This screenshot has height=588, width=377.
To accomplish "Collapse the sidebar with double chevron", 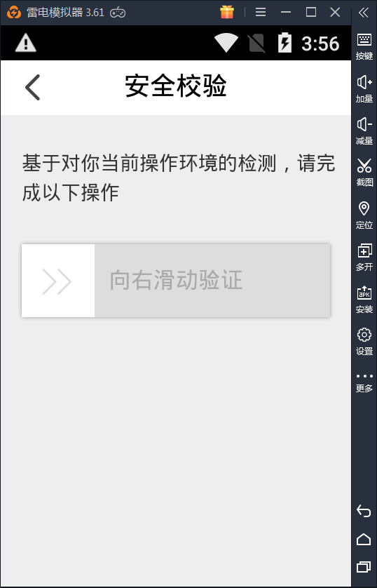I will click(x=363, y=13).
